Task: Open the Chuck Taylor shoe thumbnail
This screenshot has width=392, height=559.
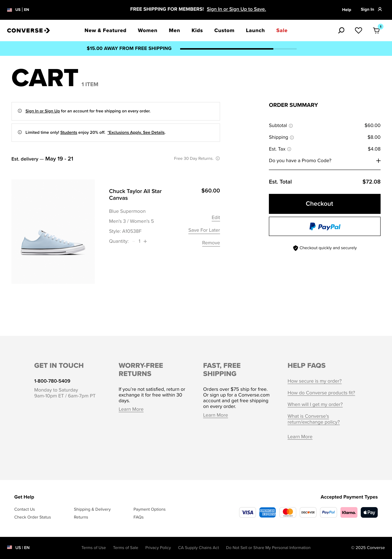Action: [53, 232]
